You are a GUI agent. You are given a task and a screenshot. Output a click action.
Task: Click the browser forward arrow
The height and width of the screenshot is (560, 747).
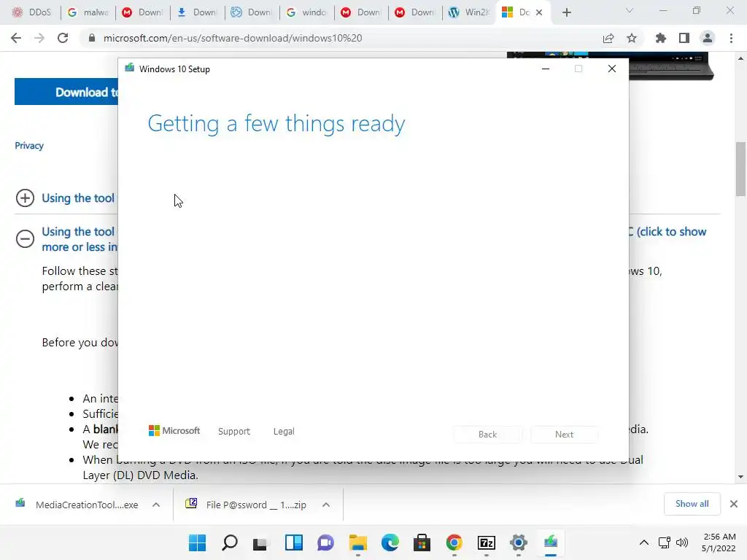(x=39, y=38)
